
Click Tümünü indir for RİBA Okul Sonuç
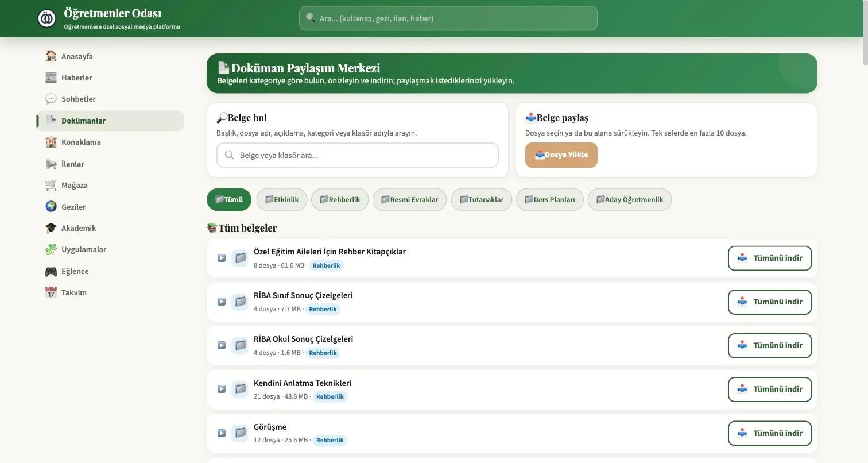(770, 345)
